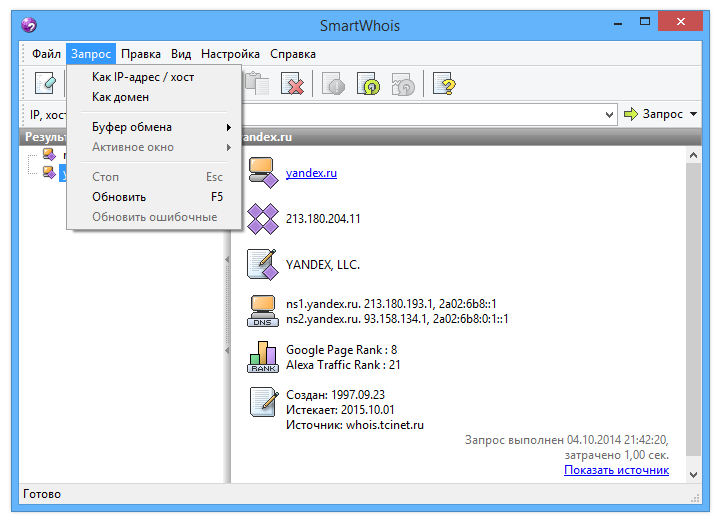The image size is (720, 529).
Task: Click the paste clipboard toolbar icon
Action: pos(257,83)
